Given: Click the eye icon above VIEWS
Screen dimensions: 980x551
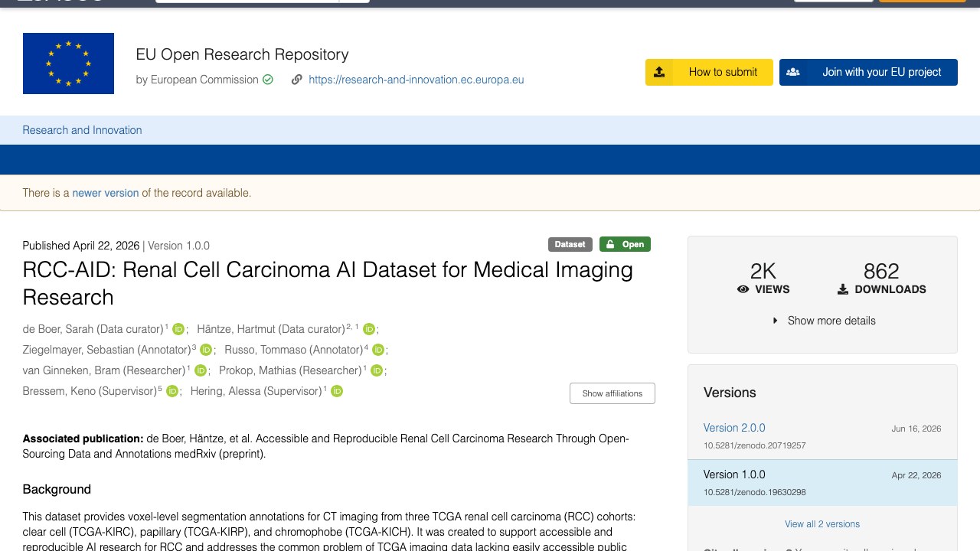Looking at the screenshot, I should pos(743,289).
